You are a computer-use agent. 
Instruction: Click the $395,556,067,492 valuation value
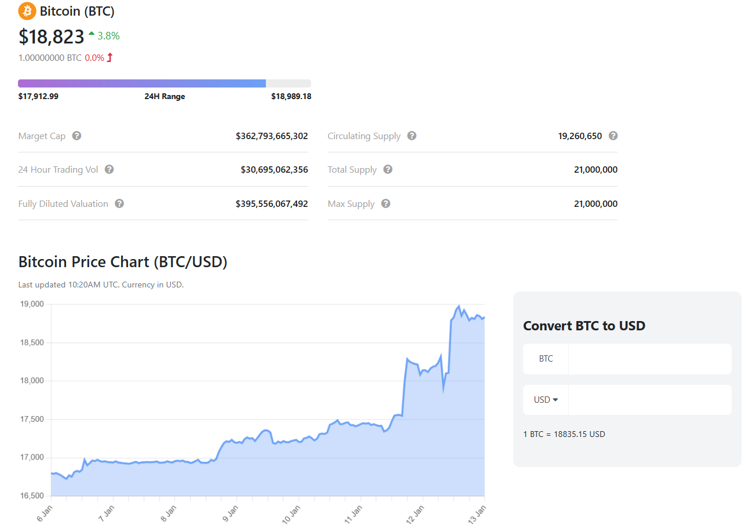point(272,204)
